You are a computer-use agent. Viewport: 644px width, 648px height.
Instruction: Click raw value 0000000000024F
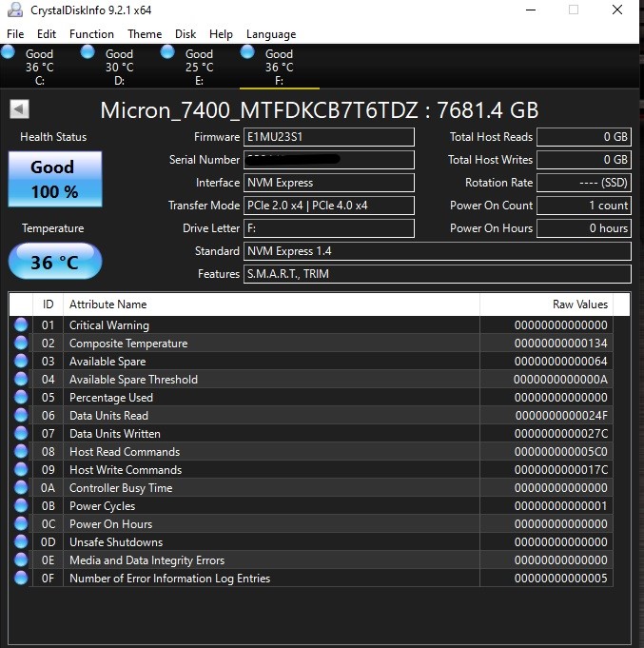560,416
